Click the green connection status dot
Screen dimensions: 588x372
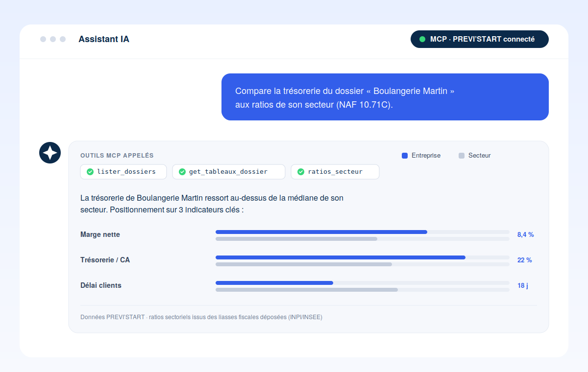pyautogui.click(x=422, y=39)
